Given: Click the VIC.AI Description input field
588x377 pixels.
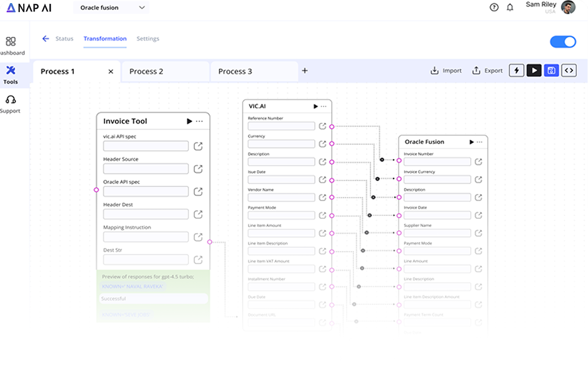Looking at the screenshot, I should click(x=281, y=162).
